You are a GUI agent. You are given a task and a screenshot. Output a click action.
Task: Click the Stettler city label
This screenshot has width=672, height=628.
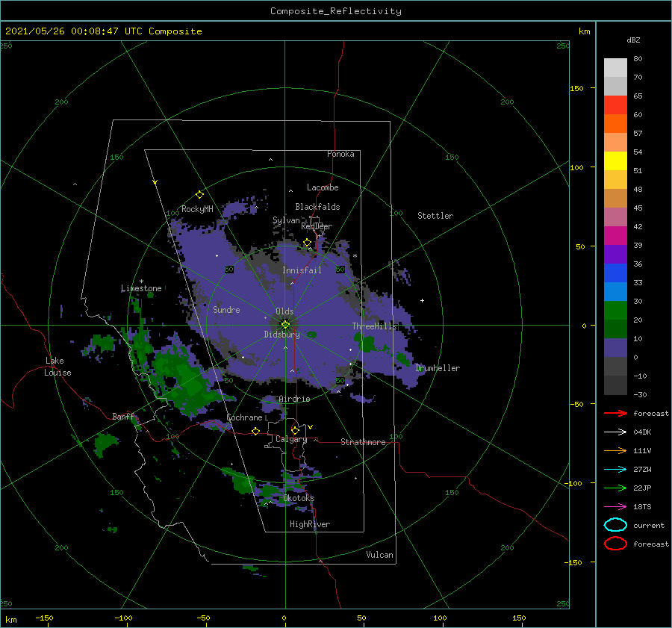pos(435,216)
